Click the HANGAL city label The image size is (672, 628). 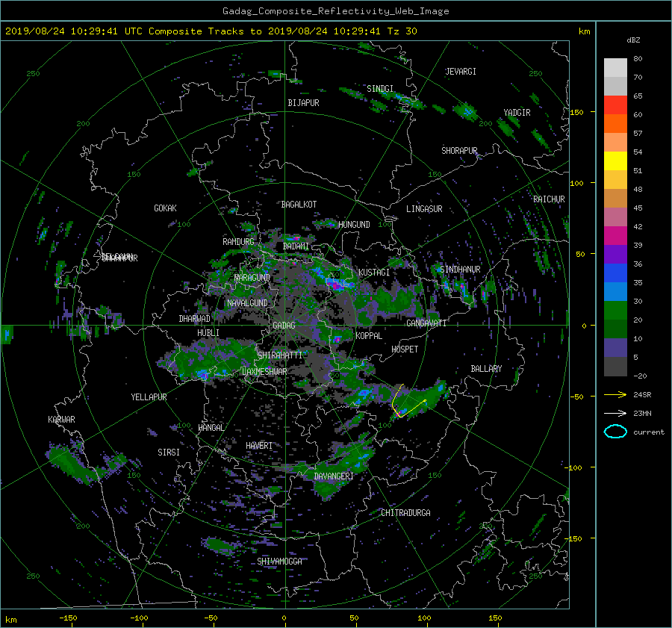pos(211,428)
